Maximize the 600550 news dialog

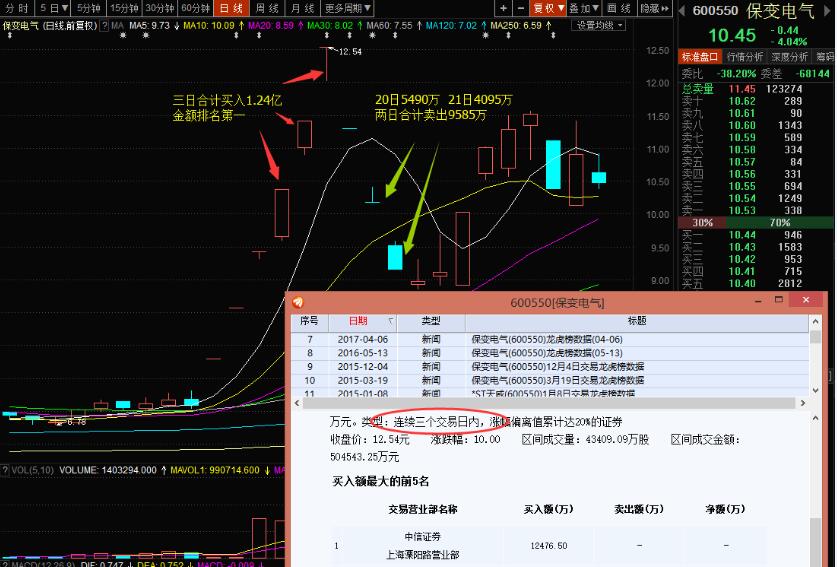(x=779, y=300)
